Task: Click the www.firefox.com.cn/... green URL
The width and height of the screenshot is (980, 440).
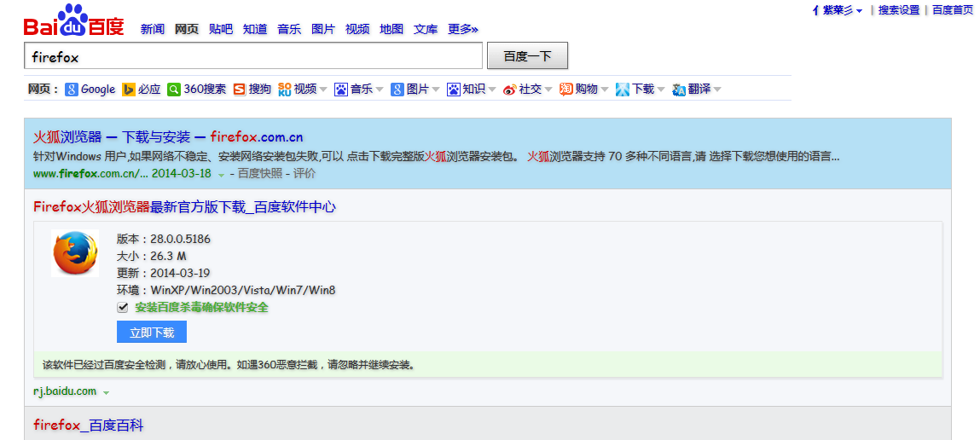Action: coord(90,174)
